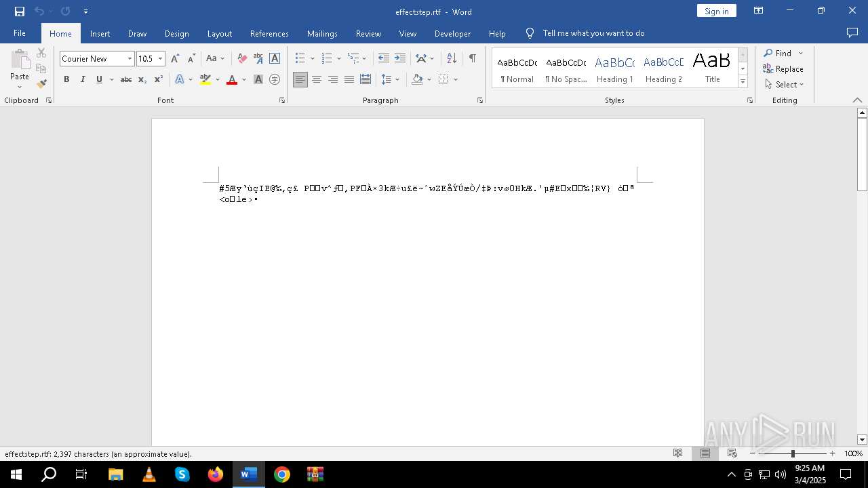Expand the Styles gallery More arrow
This screenshot has height=488, width=868.
click(x=743, y=82)
